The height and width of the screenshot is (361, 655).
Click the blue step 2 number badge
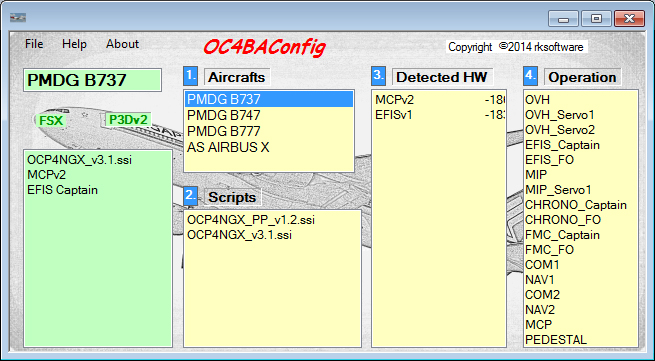point(190,196)
